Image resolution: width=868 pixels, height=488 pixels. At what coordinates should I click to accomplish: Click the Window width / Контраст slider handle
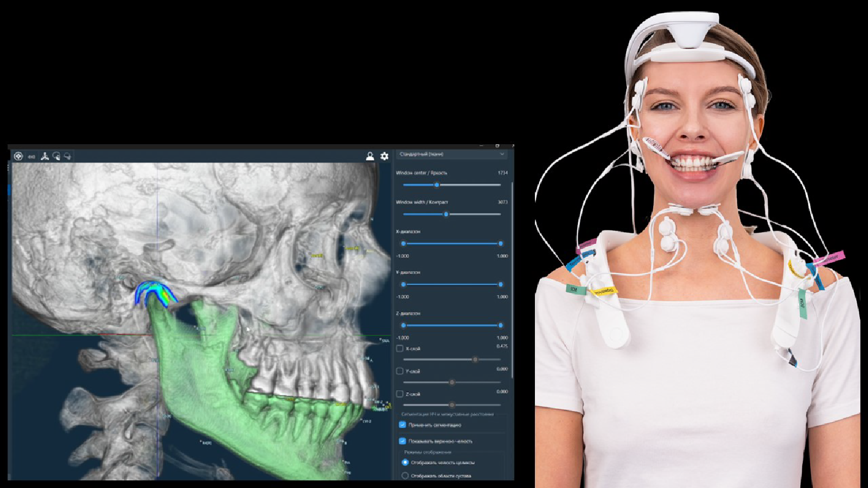pyautogui.click(x=446, y=214)
